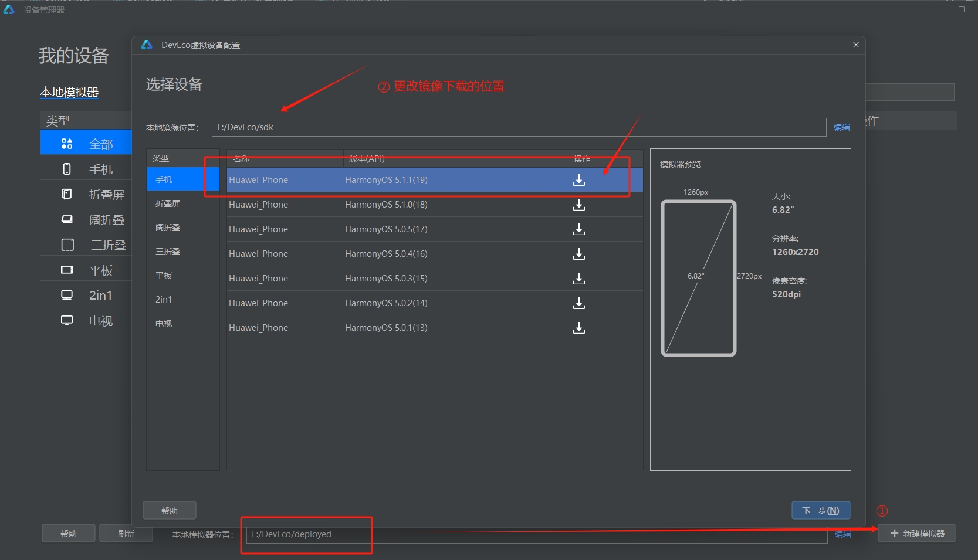
Task: Click download icon for HarmonyOS 5.0.5(17)
Action: click(x=578, y=229)
